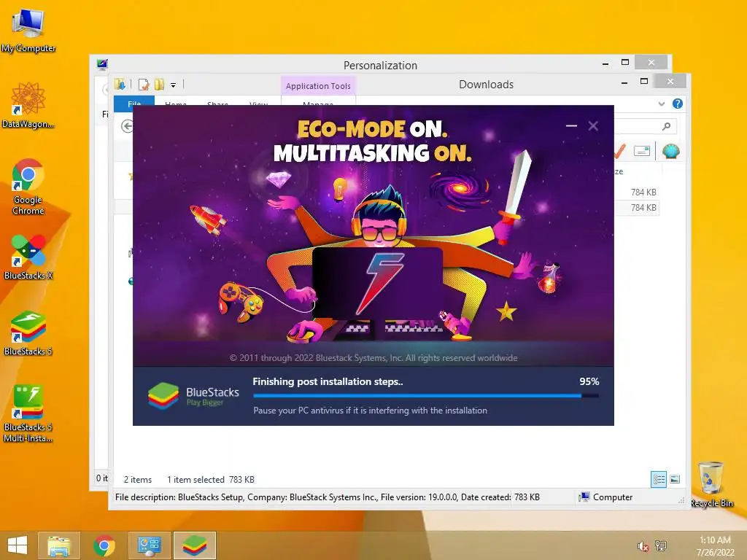The width and height of the screenshot is (747, 560).
Task: Expand the Customize Quick Access Toolbar dropdown
Action: (174, 85)
